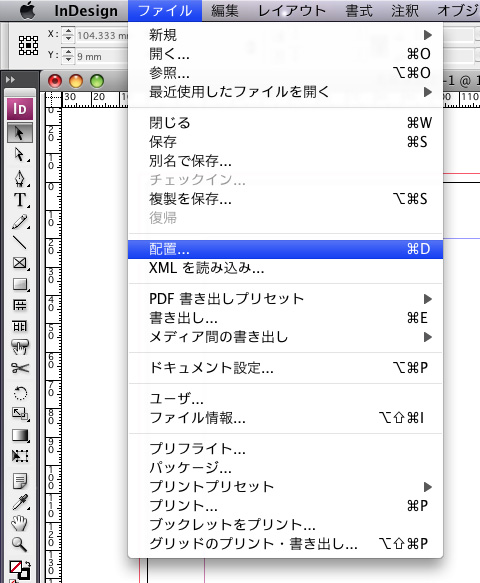Choose プリフライト... menu item
The width and height of the screenshot is (480, 583).
pyautogui.click(x=286, y=449)
